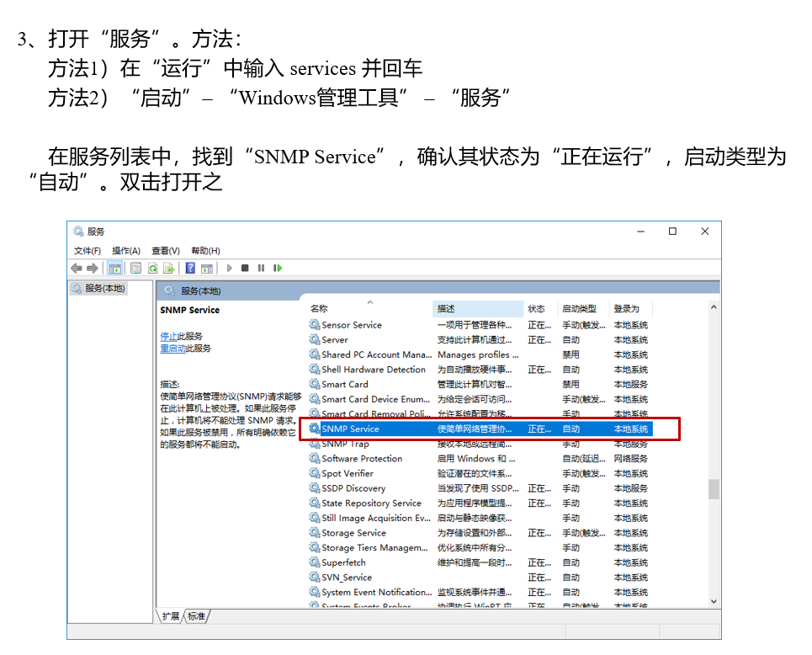
Task: Click the Restart Service green icon
Action: [x=278, y=268]
